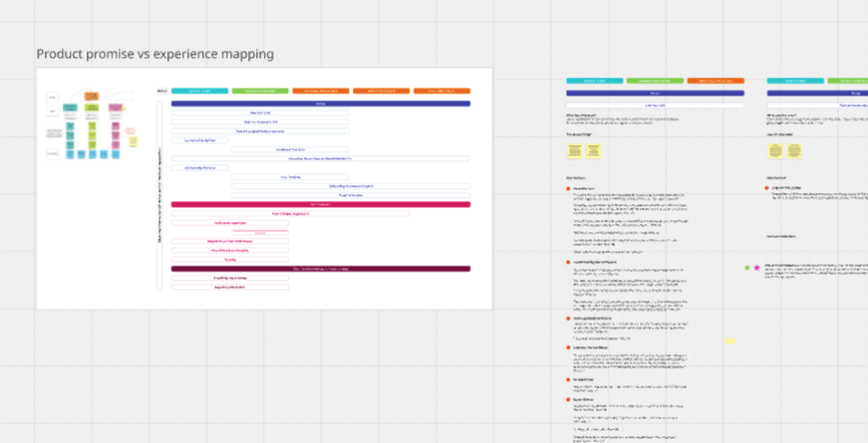The height and width of the screenshot is (443, 868).
Task: Click the dark blue section bar inside the frame
Action: tap(320, 103)
